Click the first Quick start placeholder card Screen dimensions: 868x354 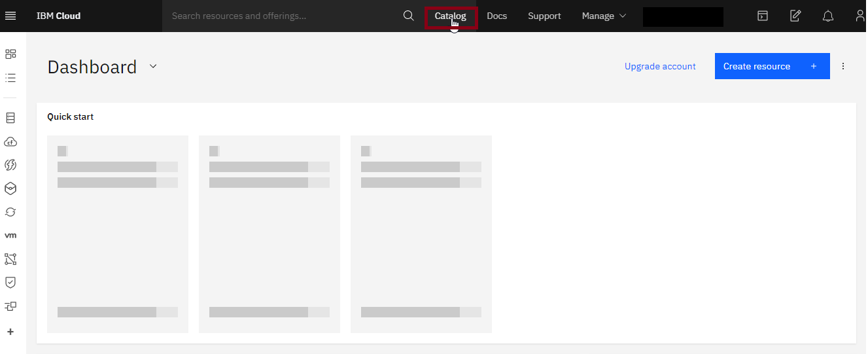(118, 234)
